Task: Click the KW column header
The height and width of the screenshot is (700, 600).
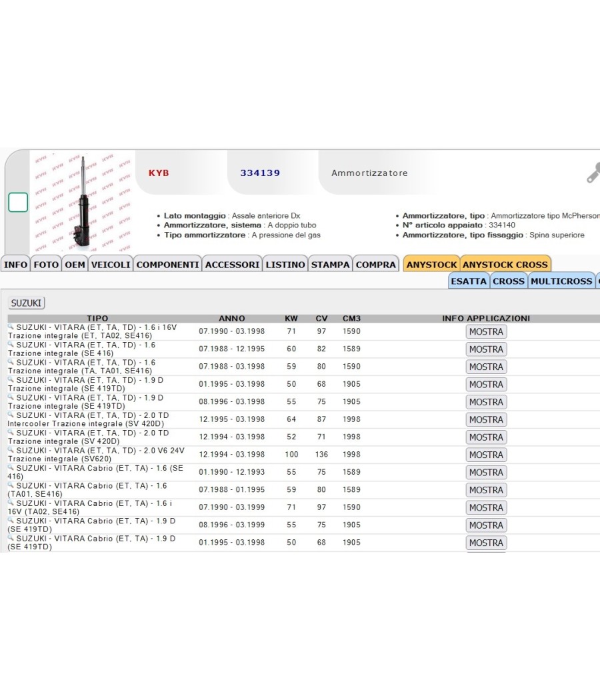Action: click(291, 318)
